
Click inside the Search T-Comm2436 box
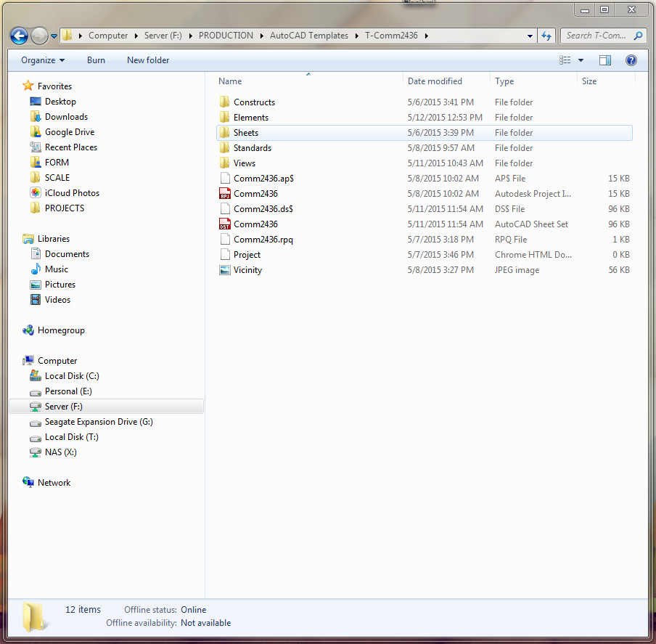tap(596, 35)
